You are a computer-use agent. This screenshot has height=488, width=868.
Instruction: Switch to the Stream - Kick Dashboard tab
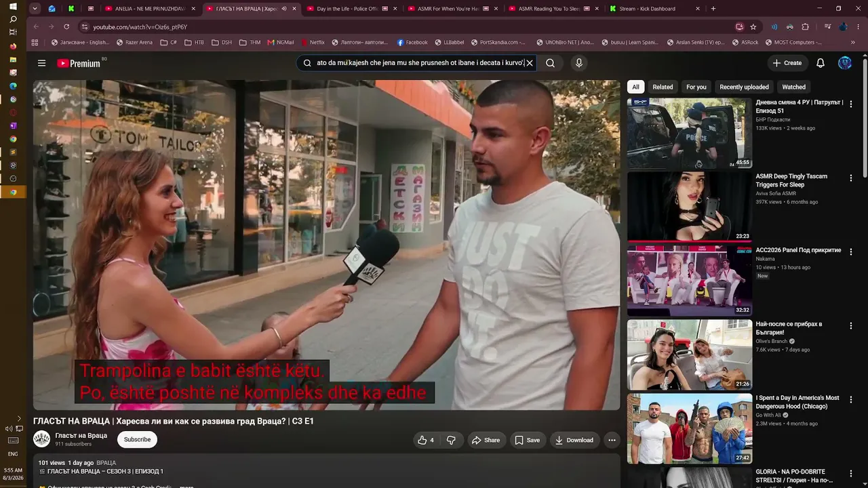tap(654, 9)
